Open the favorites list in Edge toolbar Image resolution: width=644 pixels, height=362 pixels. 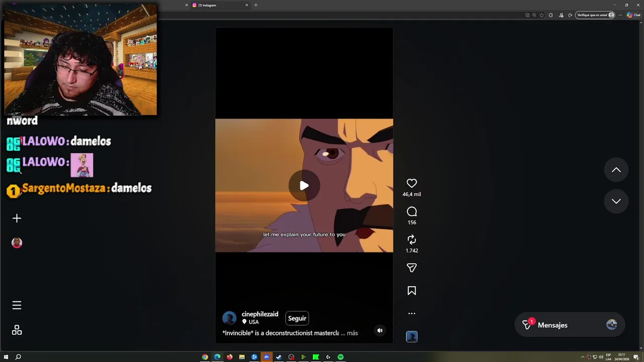click(570, 15)
